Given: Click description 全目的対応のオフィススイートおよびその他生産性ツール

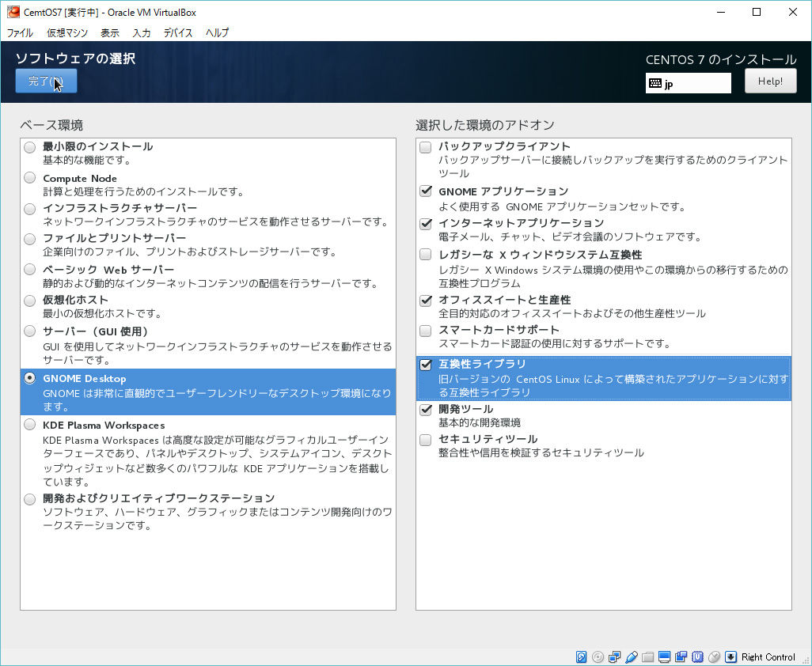Looking at the screenshot, I should (572, 313).
